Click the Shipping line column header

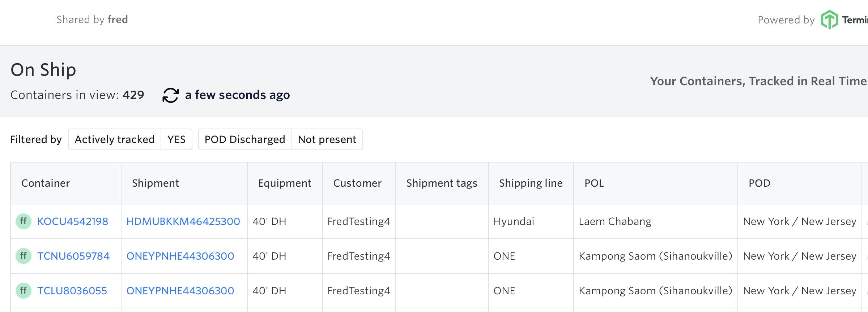click(x=531, y=183)
